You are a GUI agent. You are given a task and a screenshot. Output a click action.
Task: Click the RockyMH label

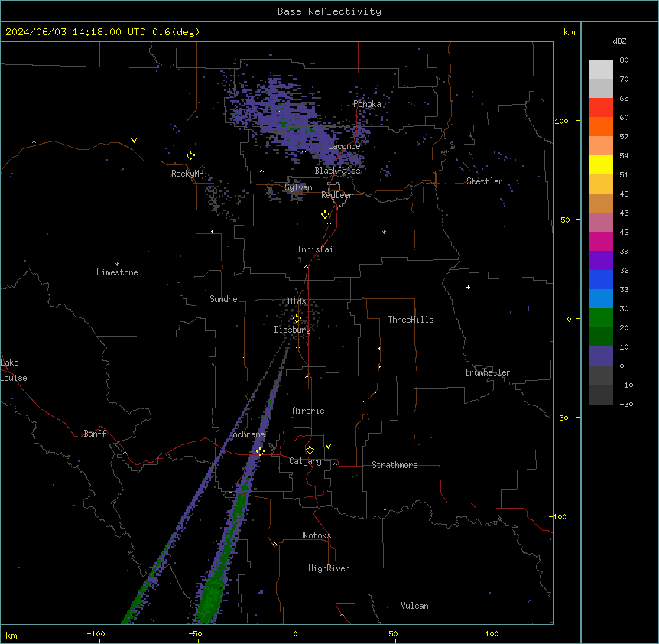tap(187, 174)
